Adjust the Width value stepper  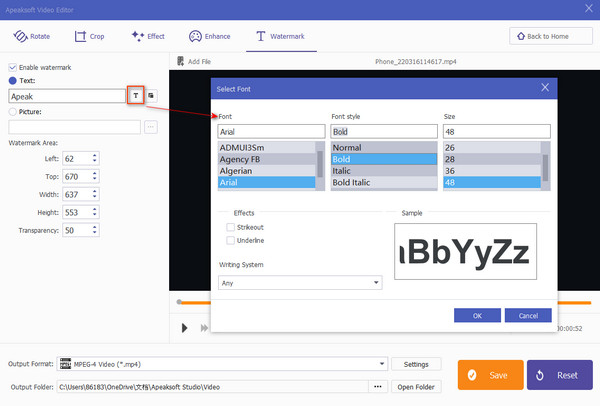tap(95, 194)
